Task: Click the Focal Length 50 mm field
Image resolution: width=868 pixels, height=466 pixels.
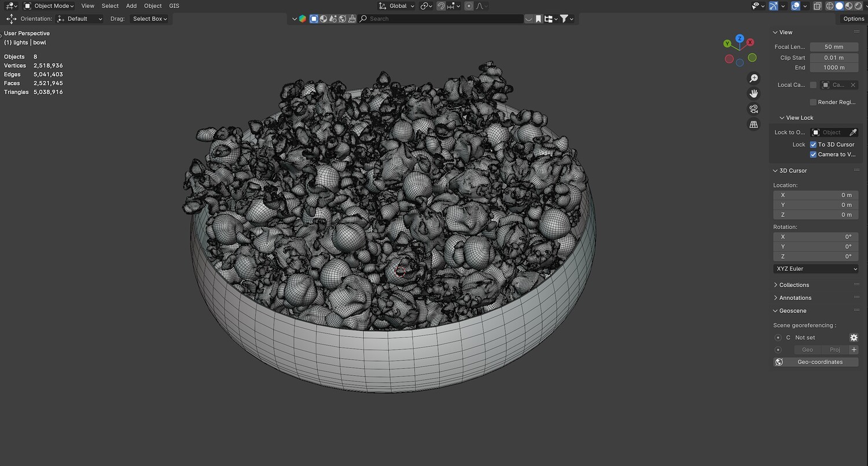Action: pyautogui.click(x=833, y=47)
